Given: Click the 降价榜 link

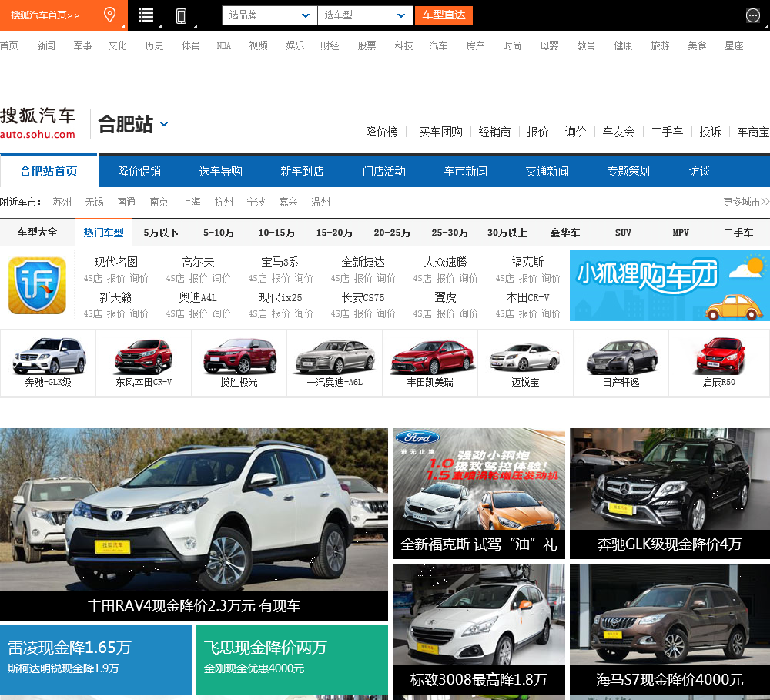Looking at the screenshot, I should click(382, 132).
